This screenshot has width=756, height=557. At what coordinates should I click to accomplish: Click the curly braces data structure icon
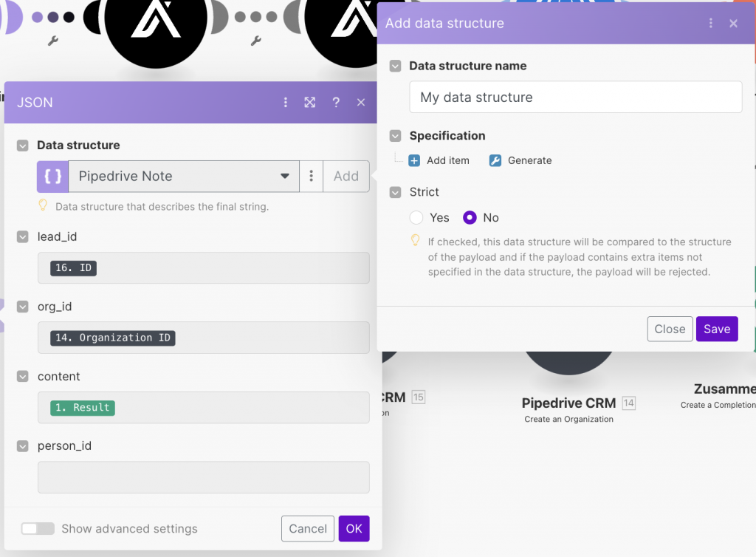pos(52,177)
